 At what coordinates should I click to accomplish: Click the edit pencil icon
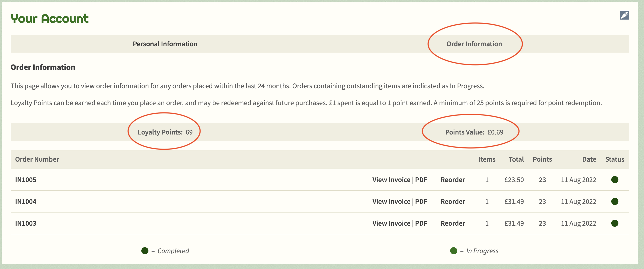[x=624, y=15]
